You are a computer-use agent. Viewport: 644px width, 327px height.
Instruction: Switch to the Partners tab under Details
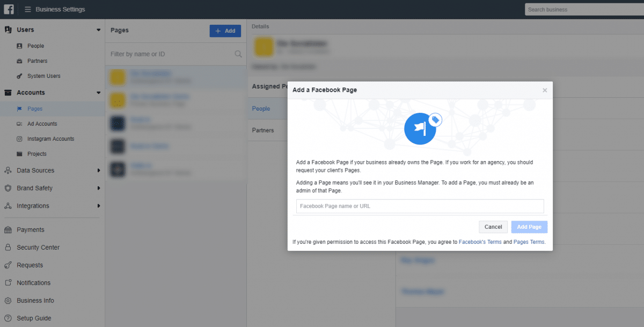coord(263,130)
